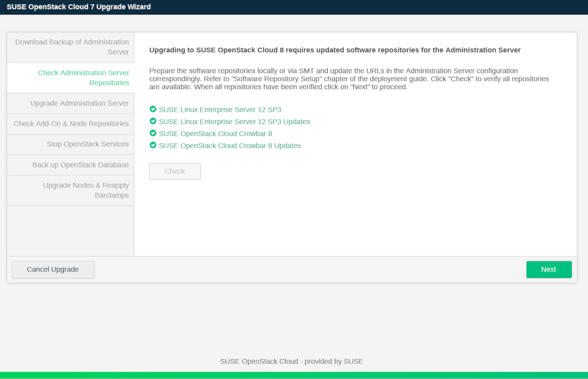Select the SUSE Linux Enterprise Server 12 SP3 Updates label
Image resolution: width=588 pixels, height=379 pixels.
coord(234,121)
